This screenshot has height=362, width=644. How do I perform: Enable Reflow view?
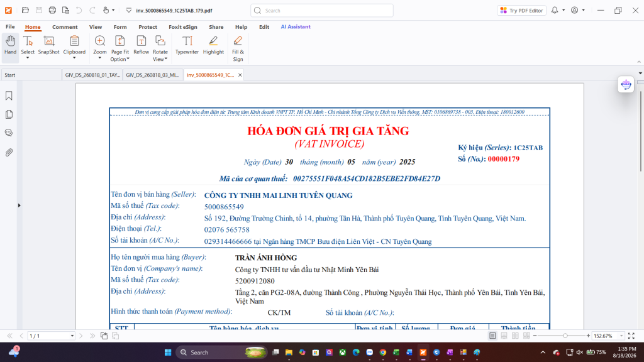pos(142,45)
